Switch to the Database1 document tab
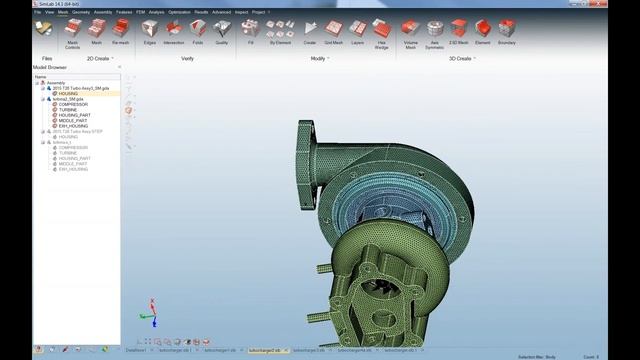Viewport: 640px width, 360px height. coord(136,350)
